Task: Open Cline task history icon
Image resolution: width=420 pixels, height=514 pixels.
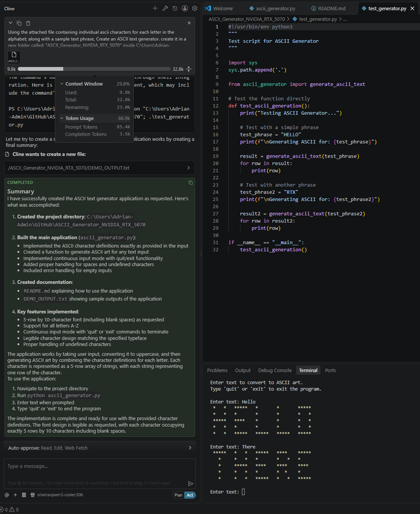Action: (x=175, y=8)
